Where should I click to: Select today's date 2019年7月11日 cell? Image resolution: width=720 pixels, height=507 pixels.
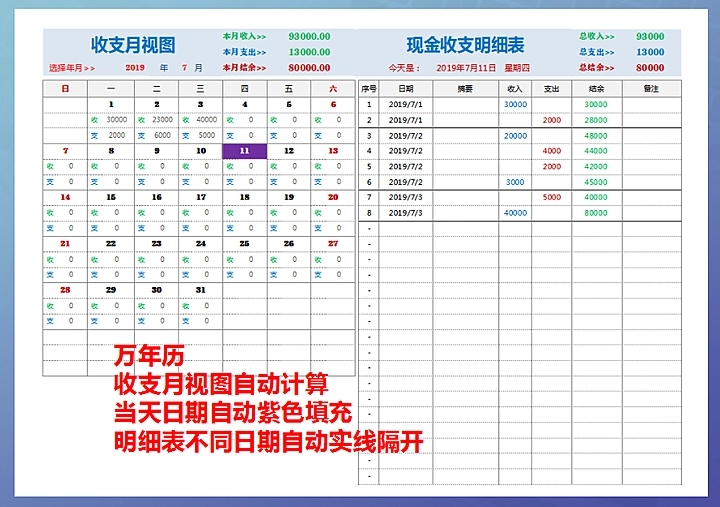[x=466, y=68]
